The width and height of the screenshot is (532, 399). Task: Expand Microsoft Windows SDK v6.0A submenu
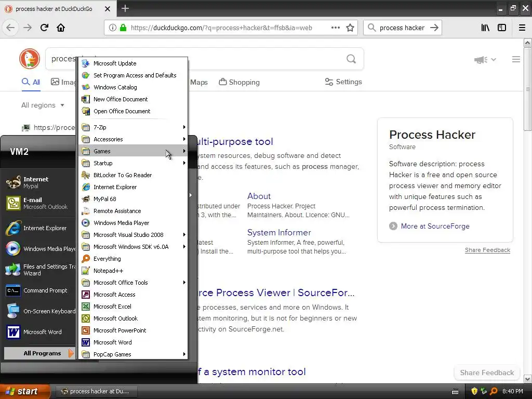coord(133,247)
